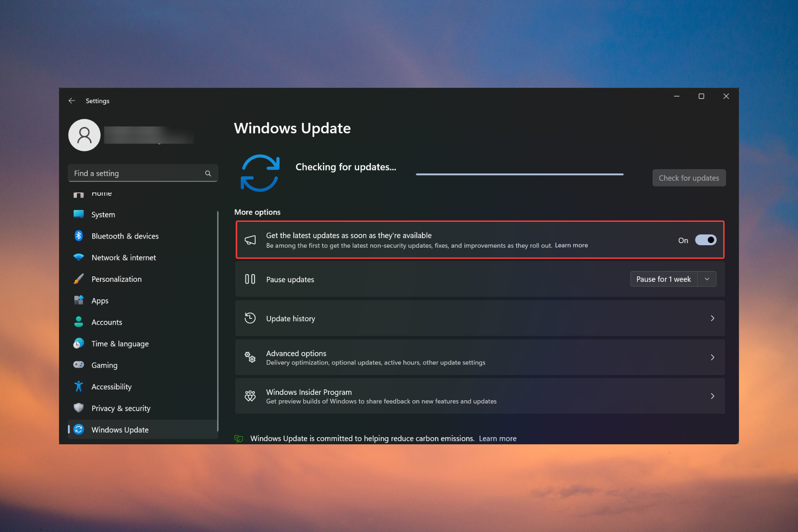This screenshot has width=798, height=532.
Task: Click Check for updates button
Action: [688, 177]
